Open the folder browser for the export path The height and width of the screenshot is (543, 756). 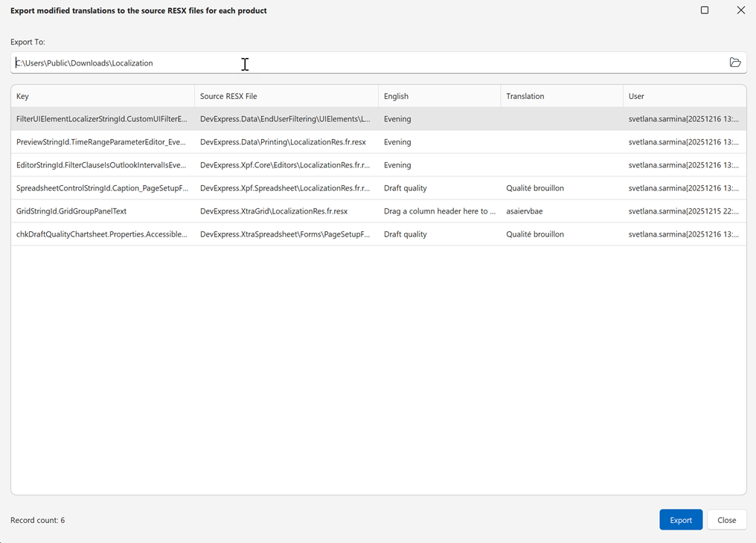[735, 62]
